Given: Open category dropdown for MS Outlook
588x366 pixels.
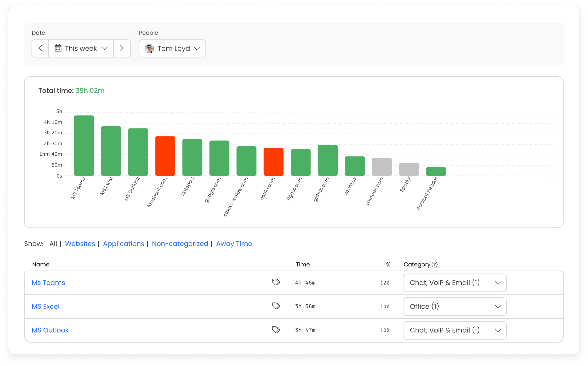Looking at the screenshot, I should tap(455, 330).
